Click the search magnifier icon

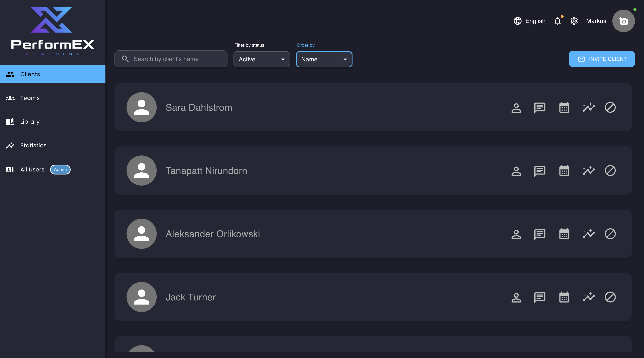pos(125,59)
